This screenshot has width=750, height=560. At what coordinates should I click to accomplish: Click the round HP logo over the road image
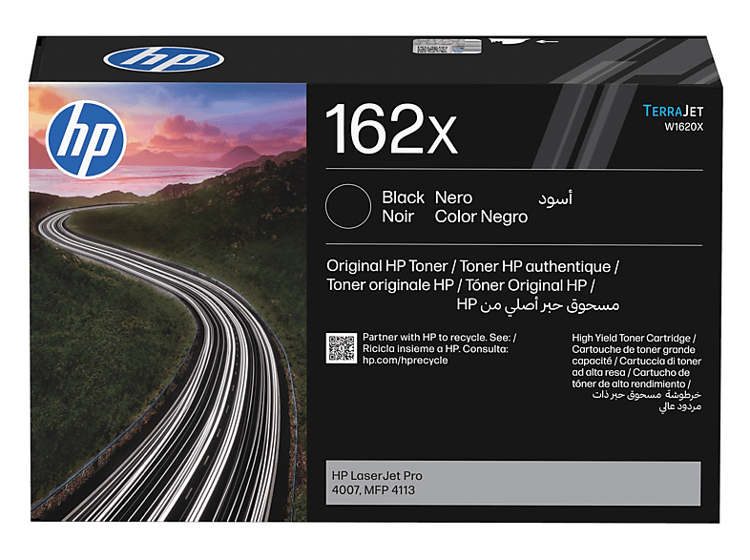click(x=86, y=139)
